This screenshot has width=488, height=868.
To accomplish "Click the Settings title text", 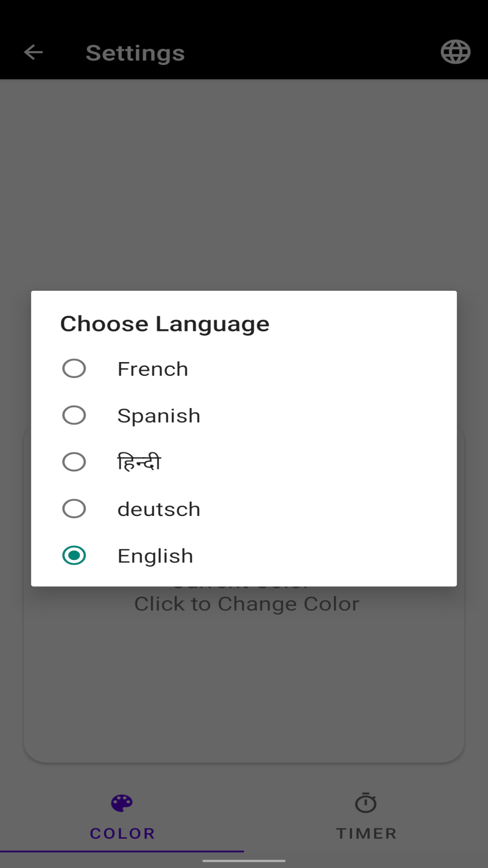I will coord(135,53).
